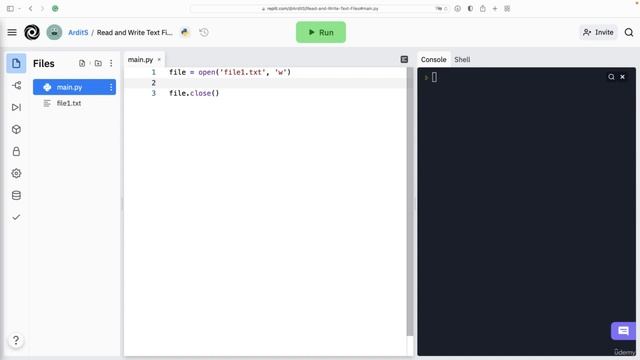Click the Files panel heading
Image resolution: width=640 pixels, height=360 pixels.
44,63
